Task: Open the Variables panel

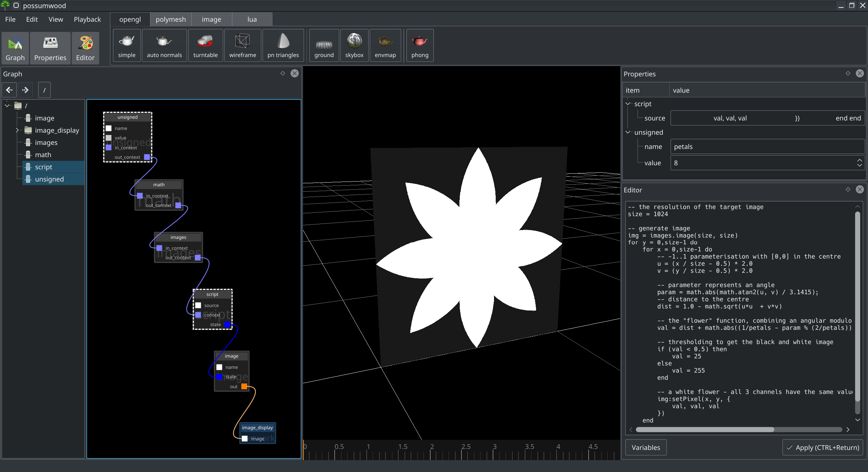Action: 646,448
